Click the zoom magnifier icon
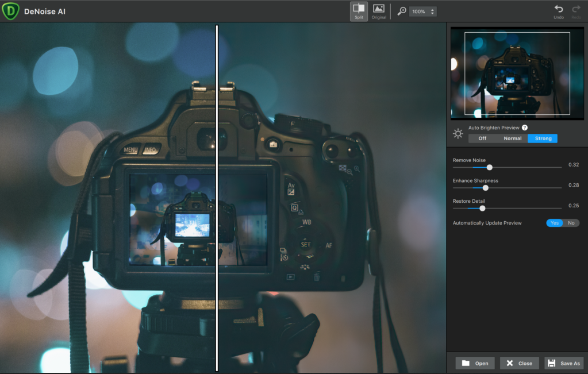Image resolution: width=588 pixels, height=374 pixels. click(402, 11)
